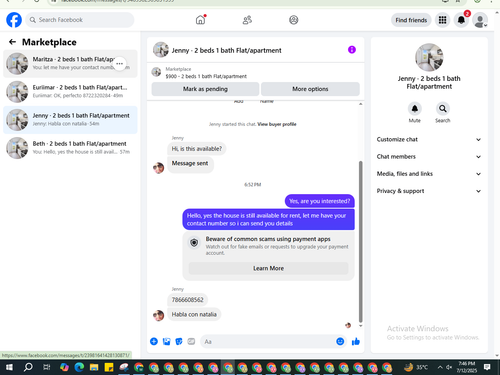This screenshot has width=500, height=375.
Task: Open the notifications bell
Action: coord(461,20)
